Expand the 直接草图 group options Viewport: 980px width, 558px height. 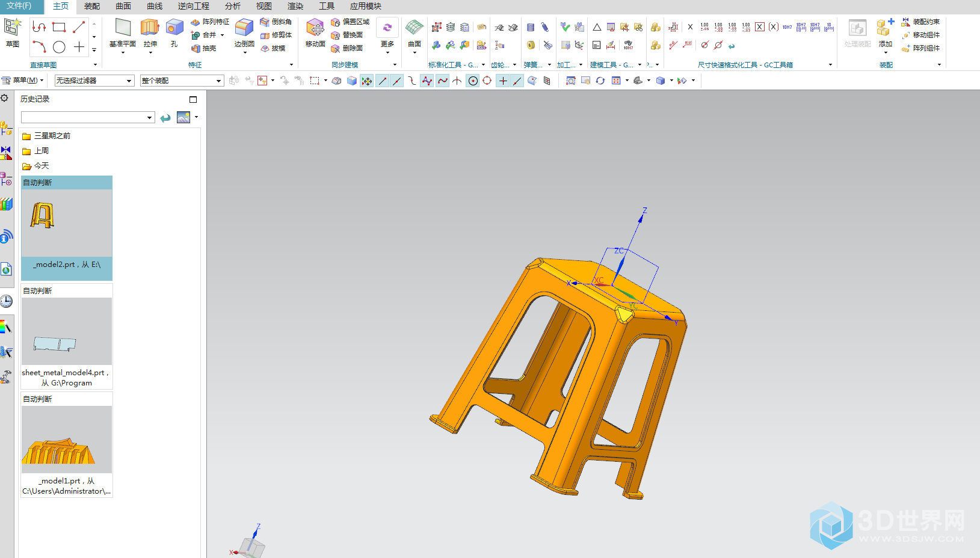pyautogui.click(x=95, y=65)
